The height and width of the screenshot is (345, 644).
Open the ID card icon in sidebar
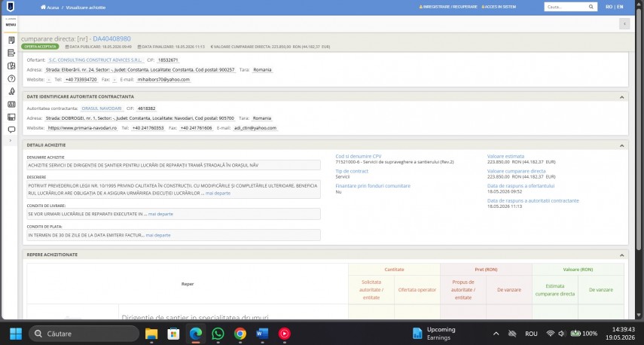pos(11,104)
